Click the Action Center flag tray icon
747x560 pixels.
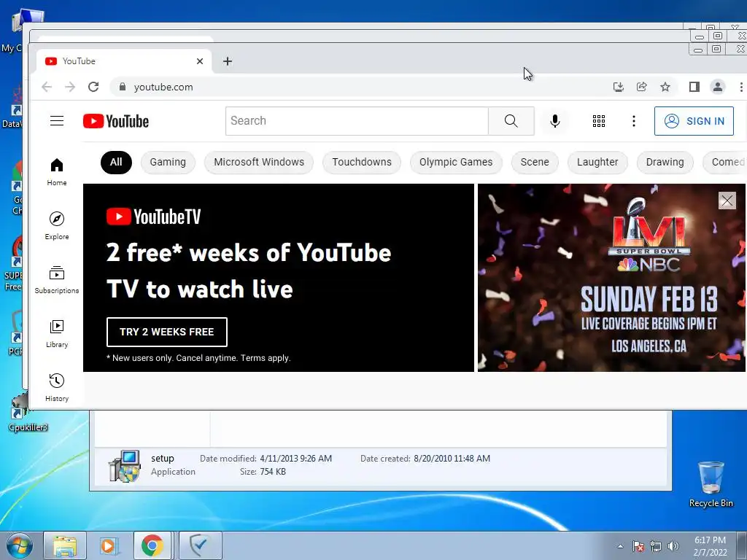tap(638, 546)
